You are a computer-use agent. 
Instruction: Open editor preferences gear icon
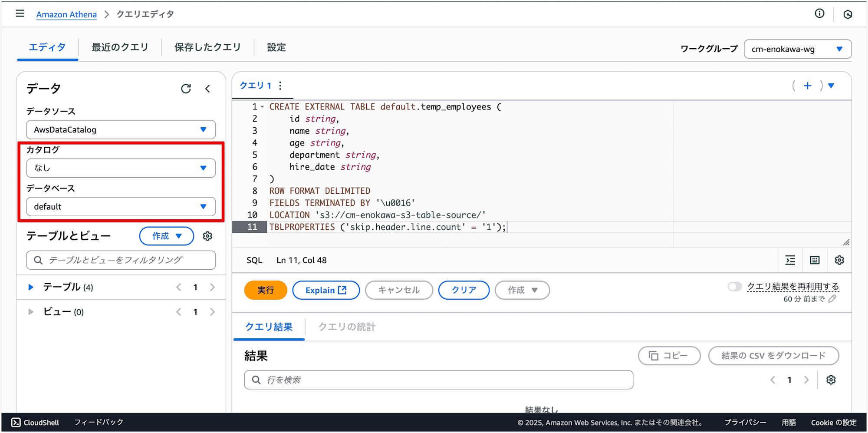839,260
